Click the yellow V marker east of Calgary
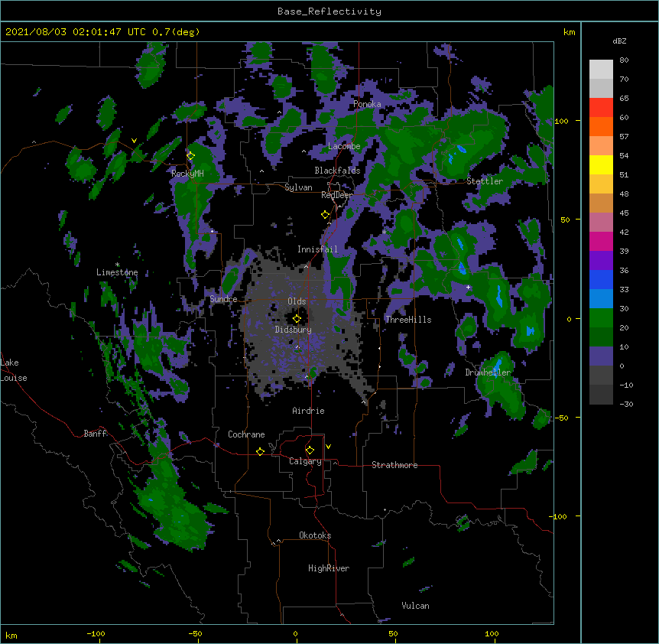 coord(328,447)
